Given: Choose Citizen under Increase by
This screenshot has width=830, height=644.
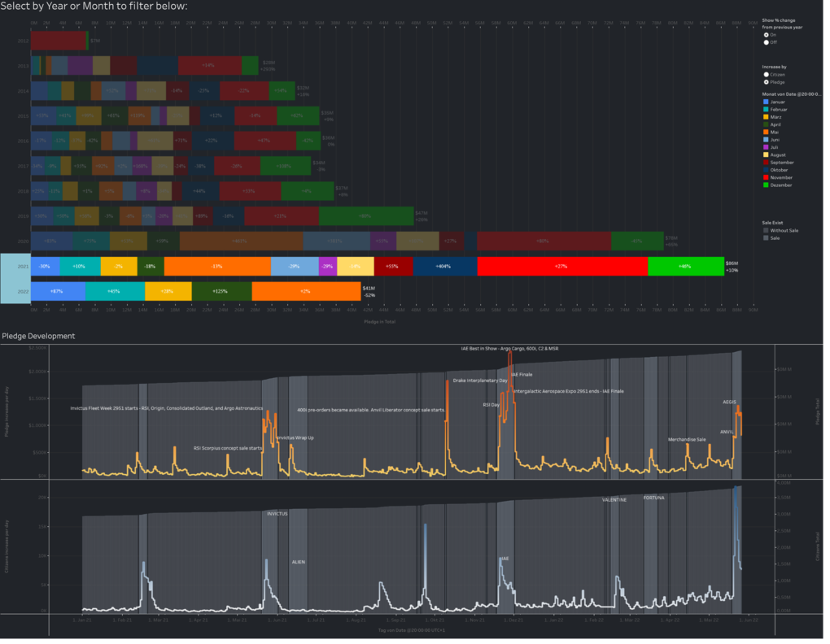Looking at the screenshot, I should (767, 75).
